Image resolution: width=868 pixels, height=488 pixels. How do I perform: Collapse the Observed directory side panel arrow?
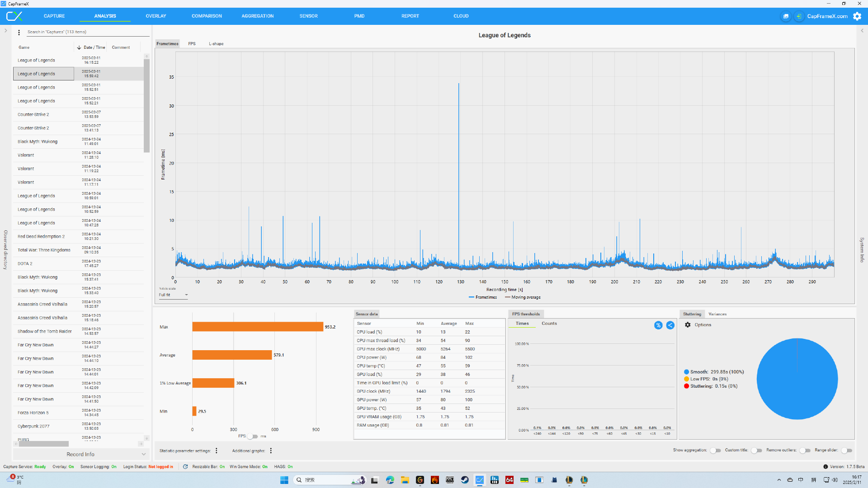coord(5,31)
